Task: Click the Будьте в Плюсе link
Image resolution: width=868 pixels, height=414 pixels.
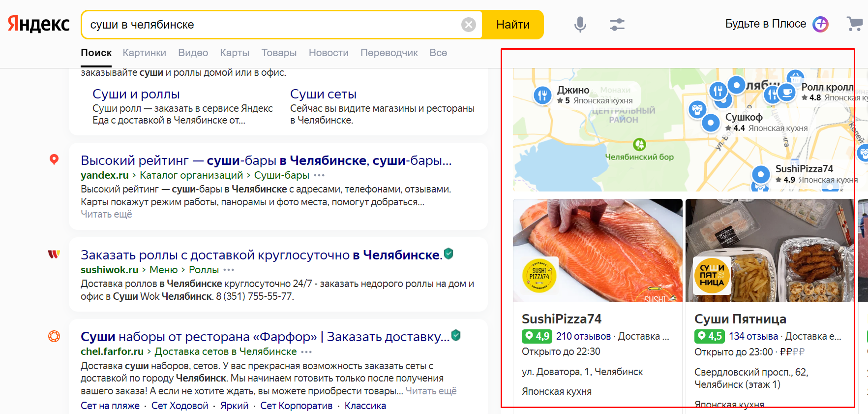Action: pos(766,24)
